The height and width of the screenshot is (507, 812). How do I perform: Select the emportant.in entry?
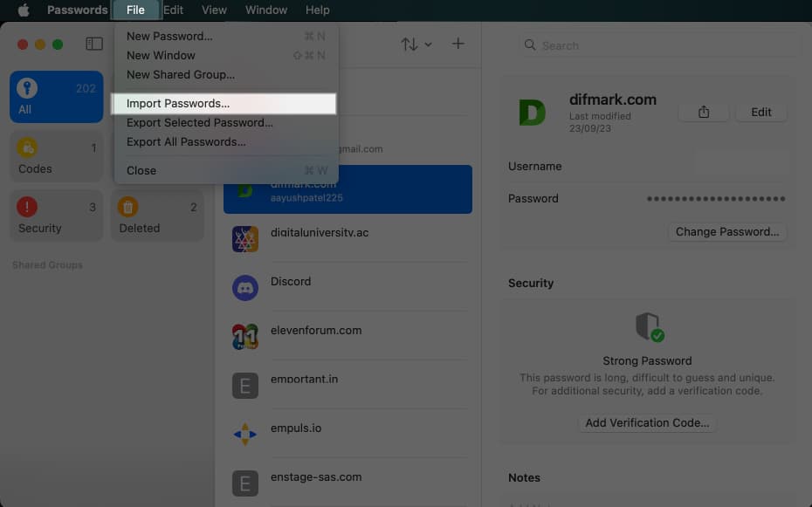348,385
